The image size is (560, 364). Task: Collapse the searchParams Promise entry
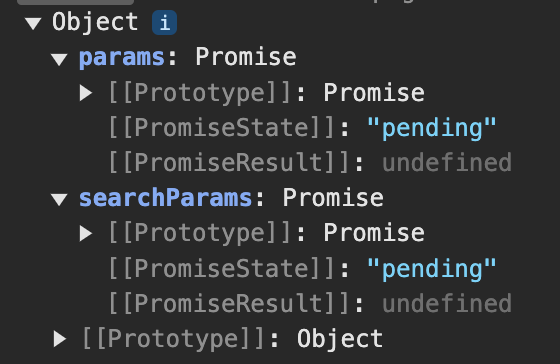click(x=59, y=199)
